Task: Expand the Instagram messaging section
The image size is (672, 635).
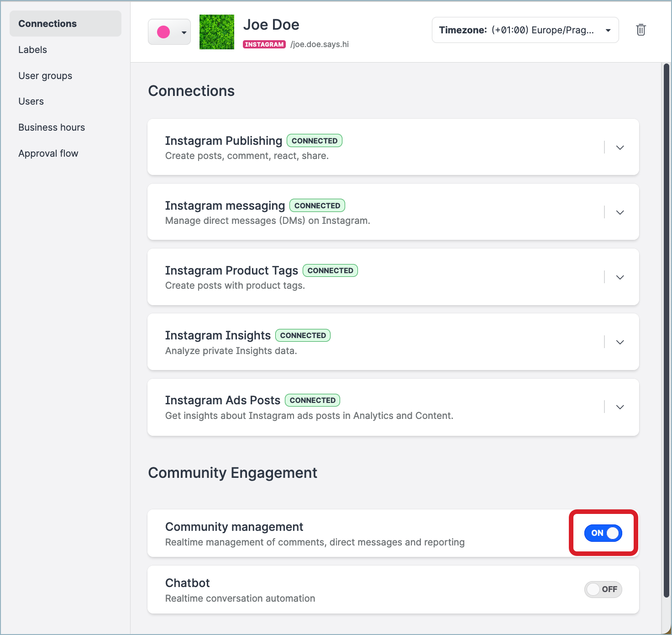Action: coord(619,212)
